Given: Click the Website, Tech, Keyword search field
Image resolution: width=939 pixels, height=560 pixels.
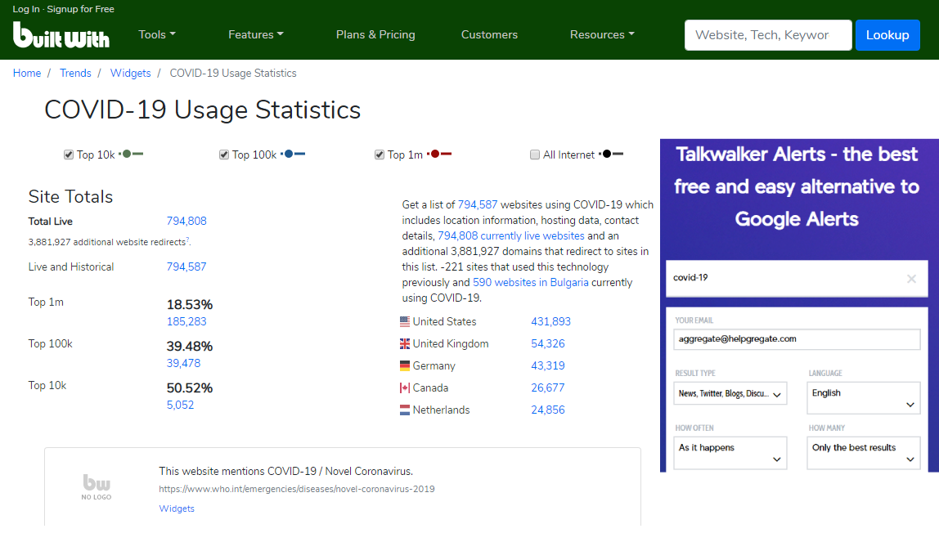Looking at the screenshot, I should (767, 35).
